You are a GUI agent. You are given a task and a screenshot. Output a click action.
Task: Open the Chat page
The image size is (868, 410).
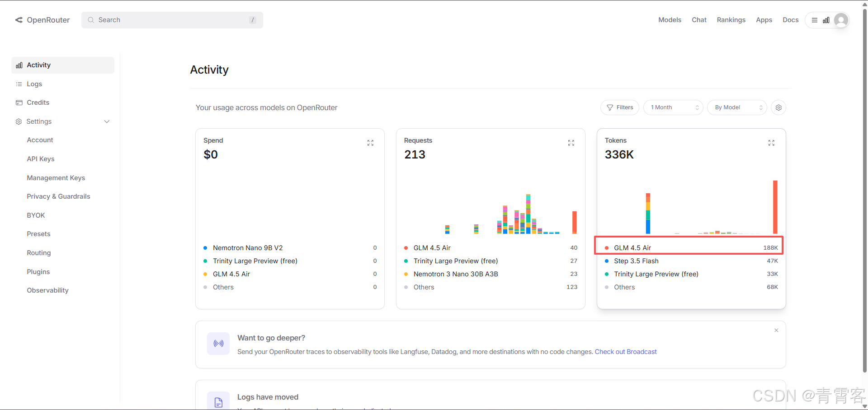[699, 20]
